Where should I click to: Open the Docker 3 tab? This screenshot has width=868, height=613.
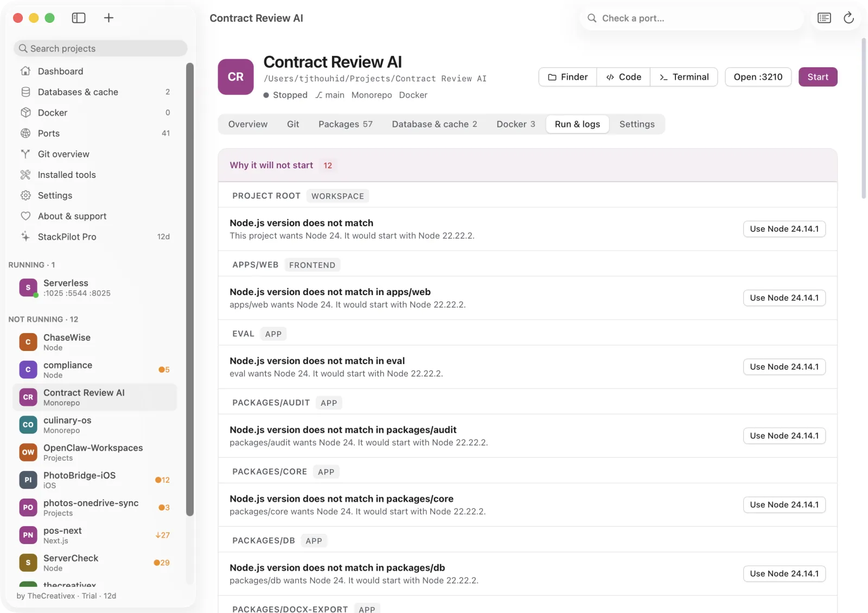(516, 124)
